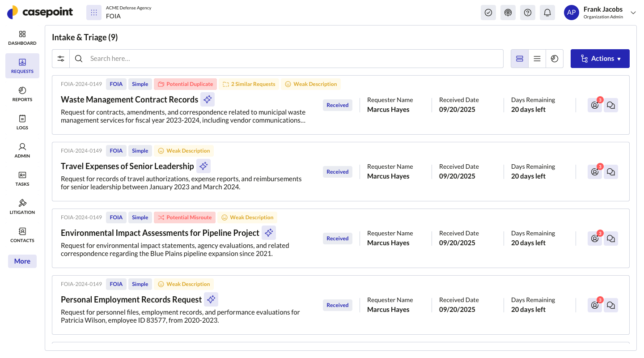This screenshot has width=644, height=358.
Task: Click the AI sparkle icon on Waste Management Contract Records
Action: tap(208, 99)
